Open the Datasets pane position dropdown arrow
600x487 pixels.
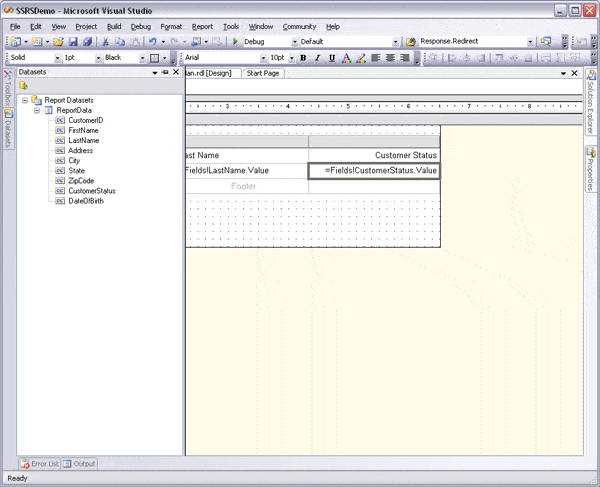point(155,72)
